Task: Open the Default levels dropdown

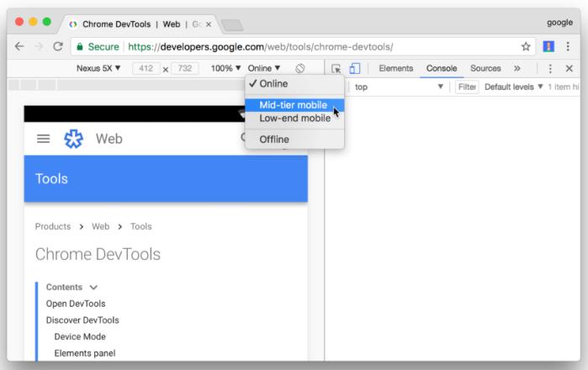Action: click(x=514, y=87)
